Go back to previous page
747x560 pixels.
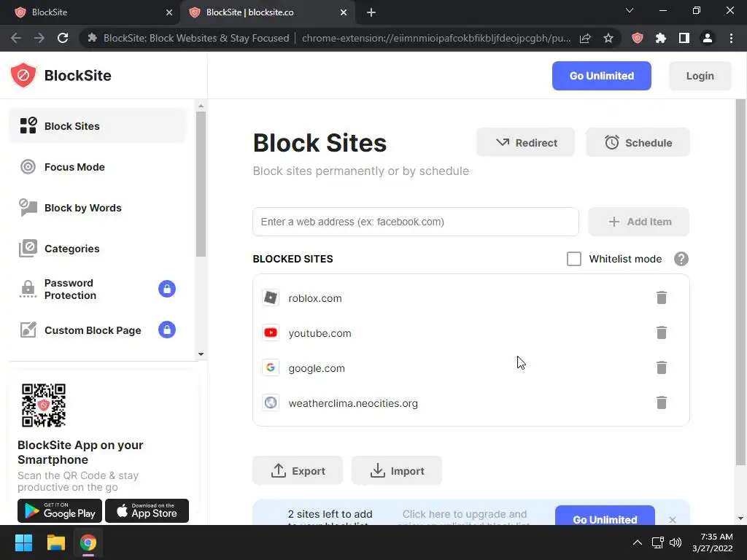point(16,38)
